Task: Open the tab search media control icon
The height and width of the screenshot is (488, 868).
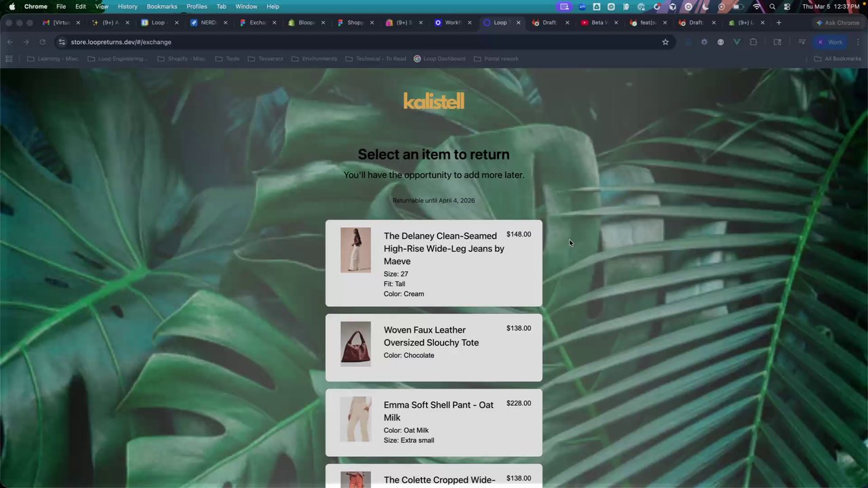Action: click(x=802, y=42)
